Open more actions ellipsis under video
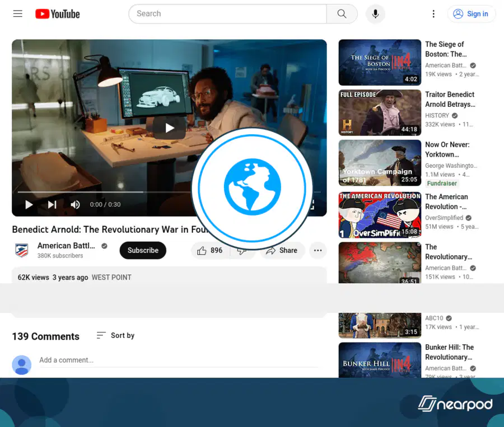 [x=318, y=251]
